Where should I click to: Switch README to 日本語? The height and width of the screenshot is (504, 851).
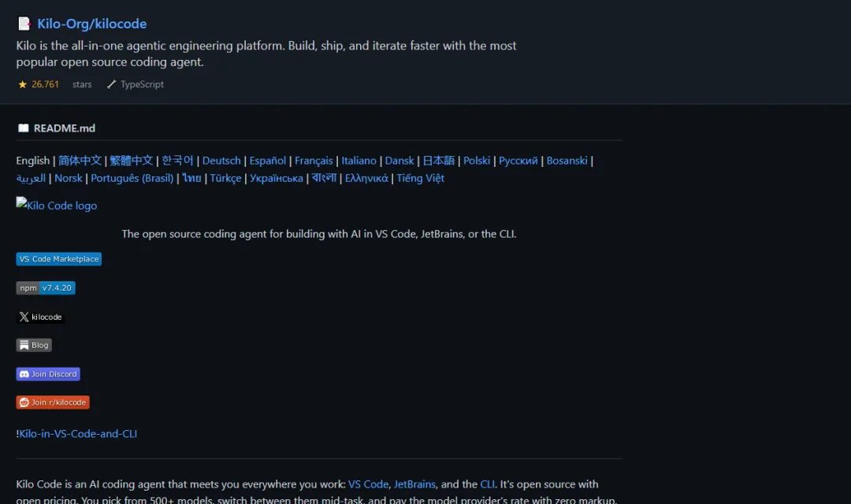[x=439, y=161]
